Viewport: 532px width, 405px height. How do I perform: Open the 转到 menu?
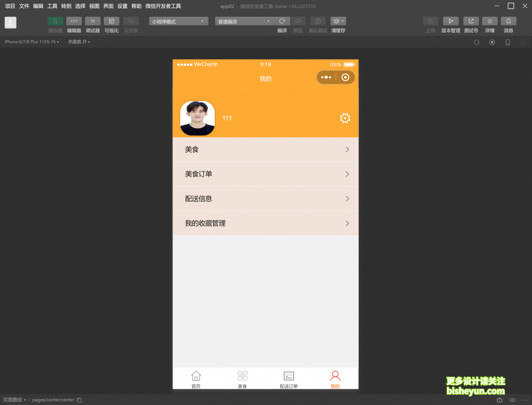click(66, 6)
